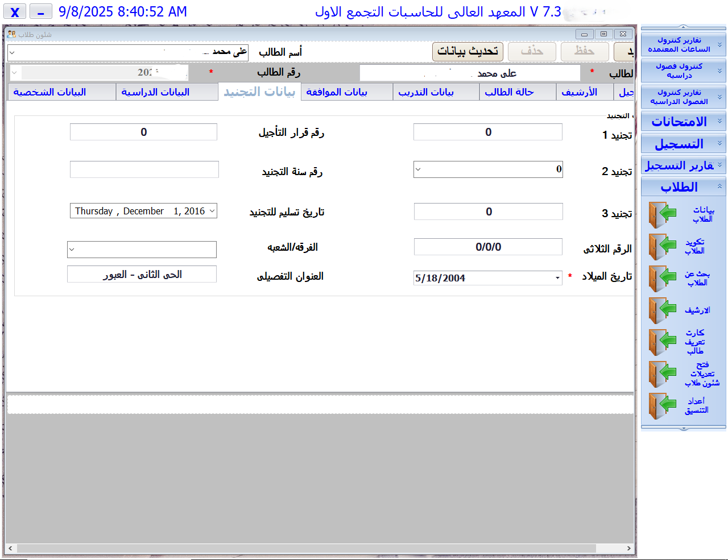This screenshot has width=728, height=560.
Task: Switch to the البيانات الدراسية tab
Action: (x=167, y=91)
